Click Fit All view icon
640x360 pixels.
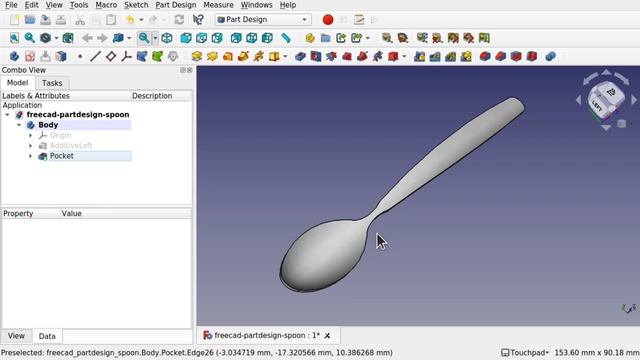(14, 38)
